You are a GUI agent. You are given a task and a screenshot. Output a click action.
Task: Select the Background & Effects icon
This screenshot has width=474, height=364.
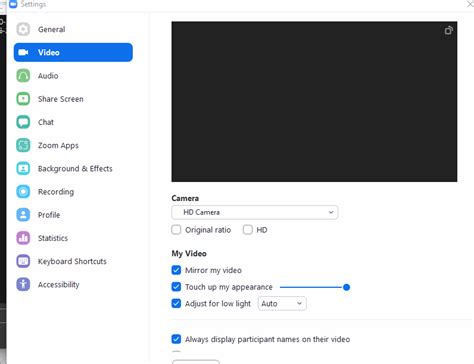pos(23,168)
